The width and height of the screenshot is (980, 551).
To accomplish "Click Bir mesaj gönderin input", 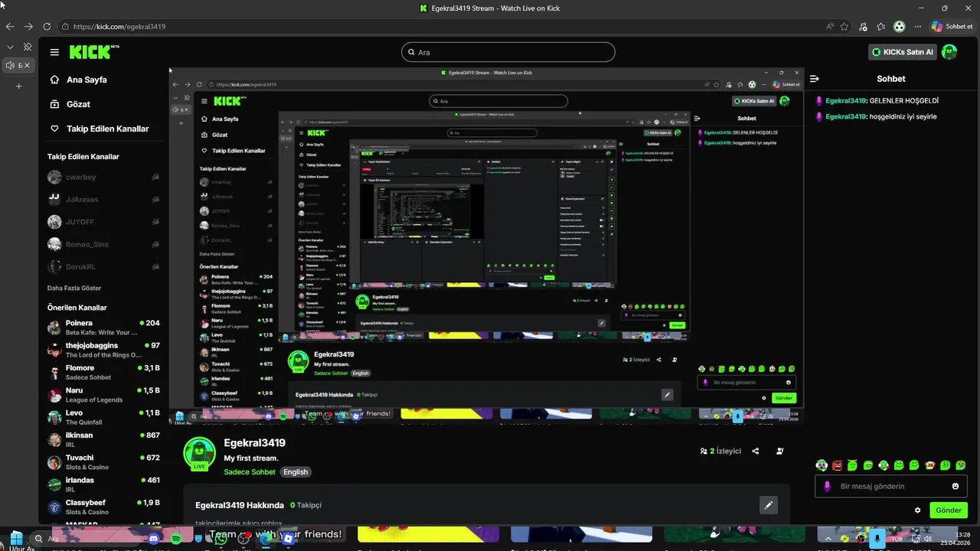I will [892, 486].
